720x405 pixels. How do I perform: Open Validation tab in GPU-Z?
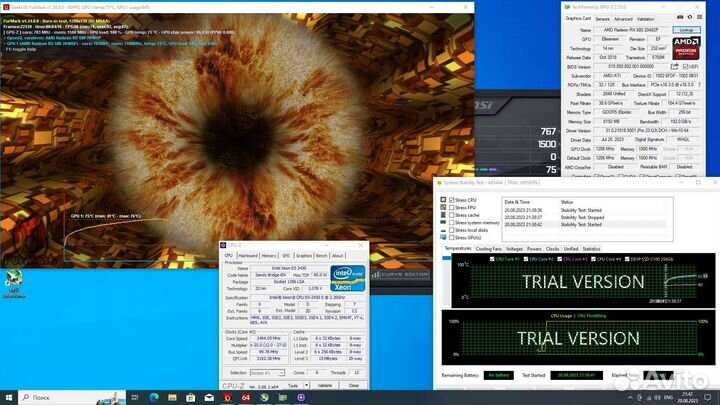click(645, 19)
